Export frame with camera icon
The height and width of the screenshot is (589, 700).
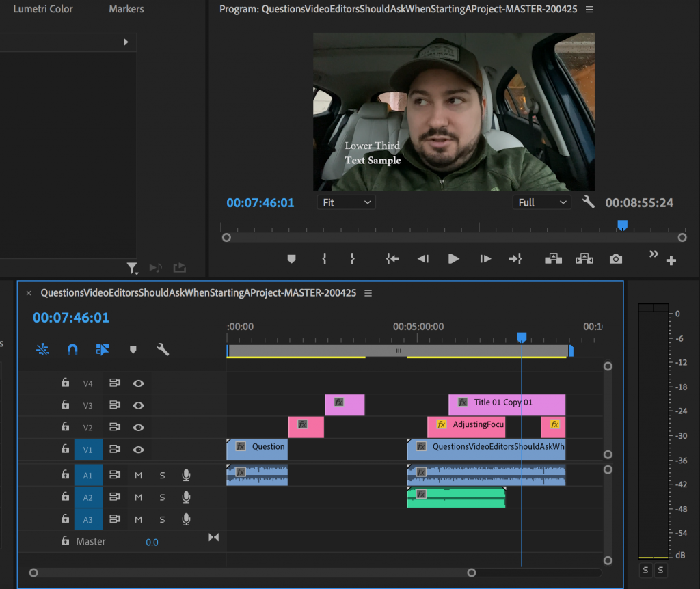[x=616, y=259]
